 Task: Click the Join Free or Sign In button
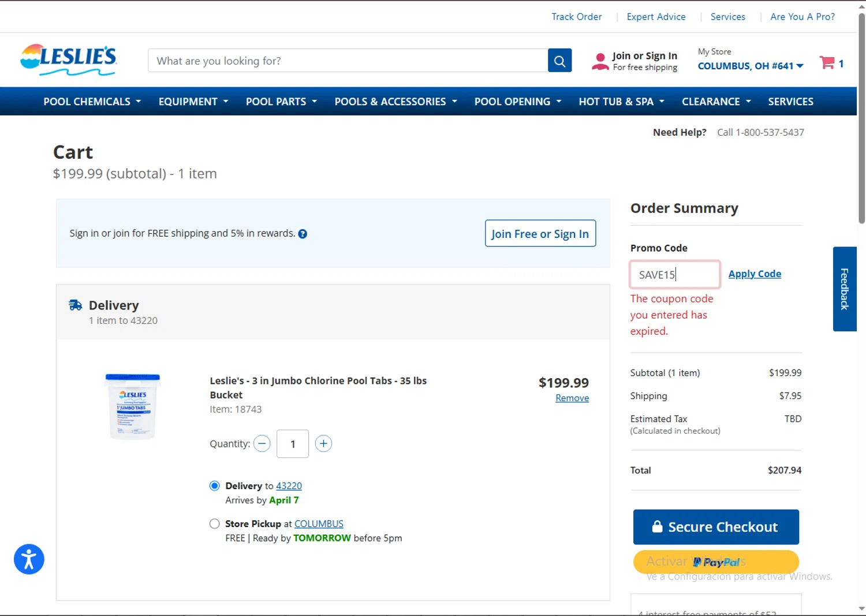pyautogui.click(x=540, y=233)
